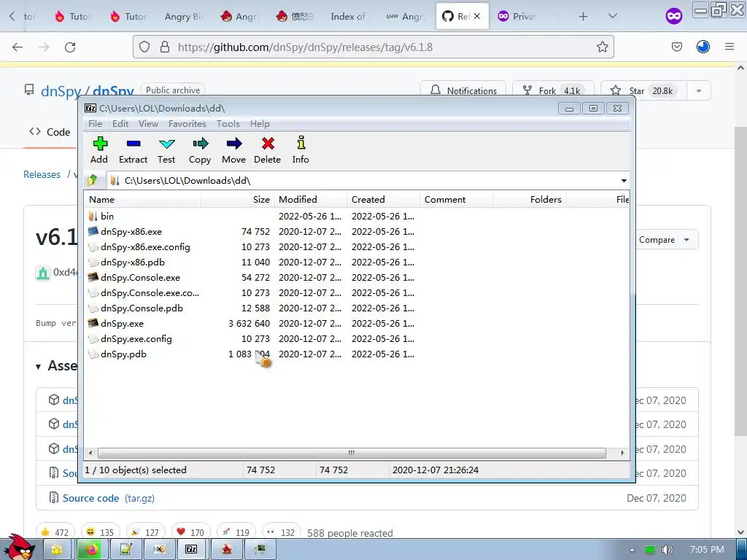Click the Add button in 7-Zip toolbar
The height and width of the screenshot is (560, 747).
click(x=99, y=150)
